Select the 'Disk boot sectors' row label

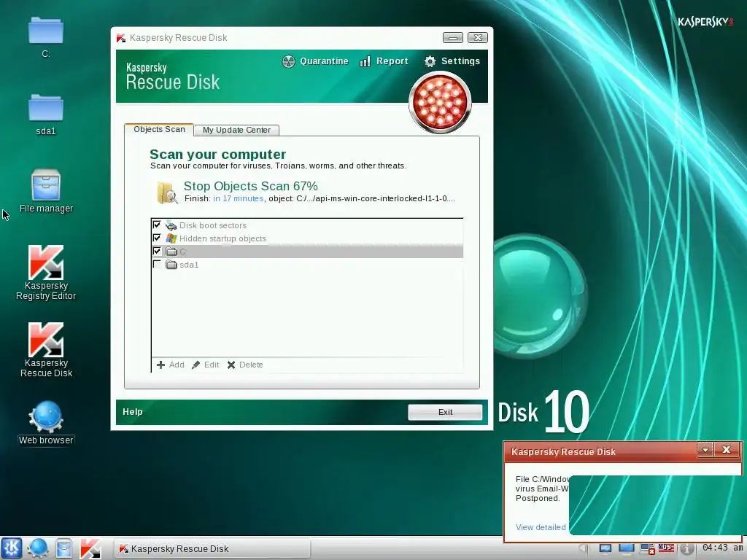pos(213,225)
